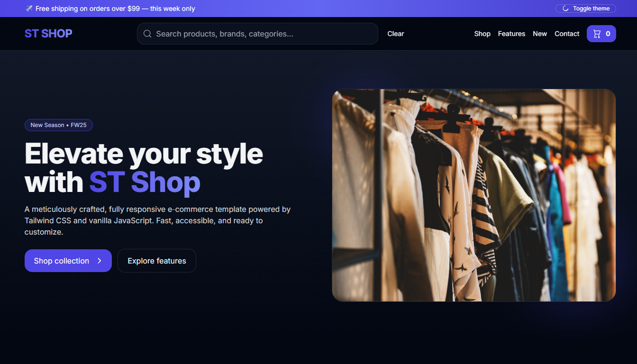Click the New Season FW25 badge
The image size is (637, 364).
pyautogui.click(x=59, y=125)
